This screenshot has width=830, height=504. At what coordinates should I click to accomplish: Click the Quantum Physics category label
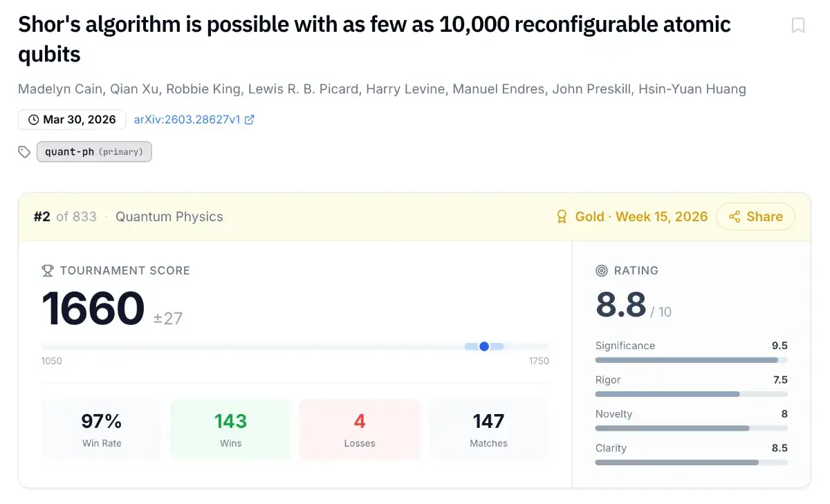[x=169, y=217]
